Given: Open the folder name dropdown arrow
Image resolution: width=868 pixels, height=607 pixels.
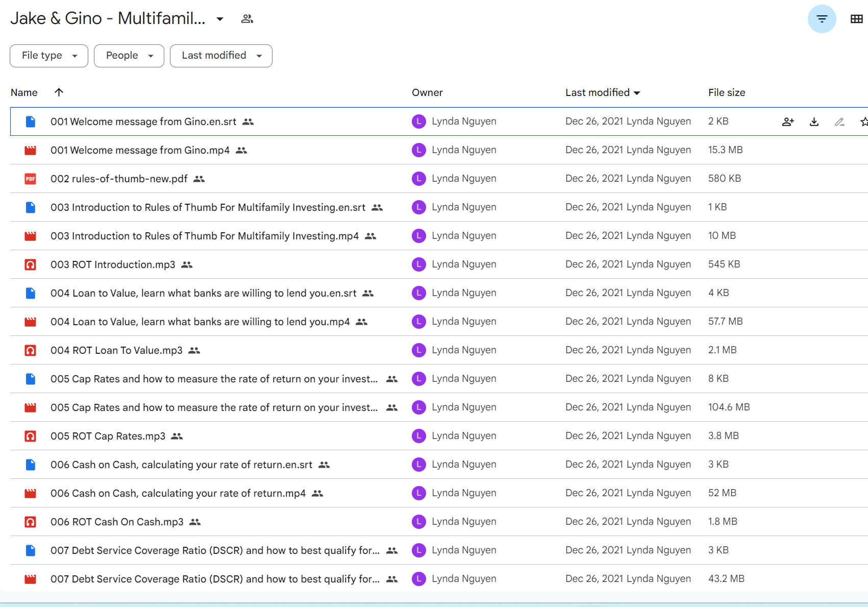Looking at the screenshot, I should (x=220, y=19).
